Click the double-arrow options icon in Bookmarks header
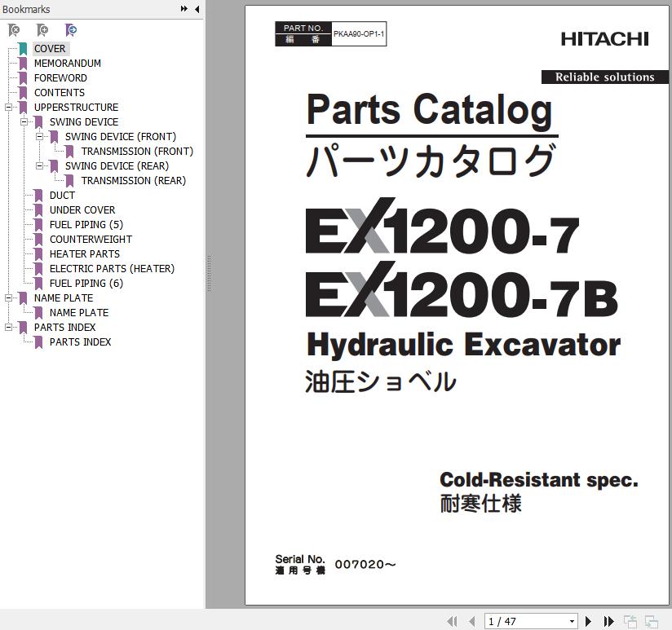The height and width of the screenshot is (630, 672). (183, 9)
